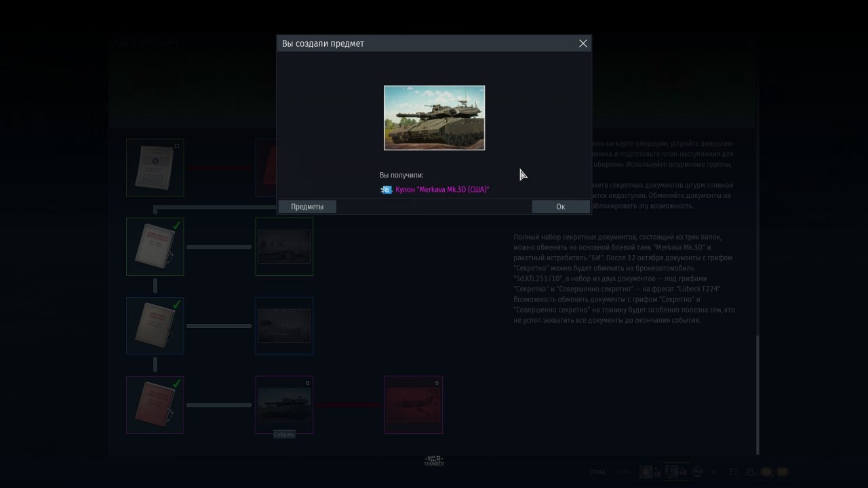Click the round globe icon in bottom bar
868x488 pixels.
tap(697, 472)
